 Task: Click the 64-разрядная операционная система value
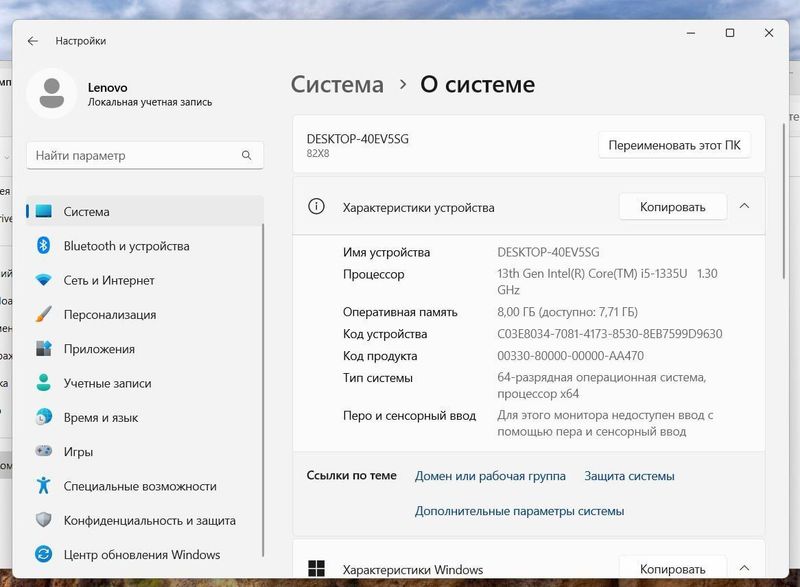pos(602,386)
